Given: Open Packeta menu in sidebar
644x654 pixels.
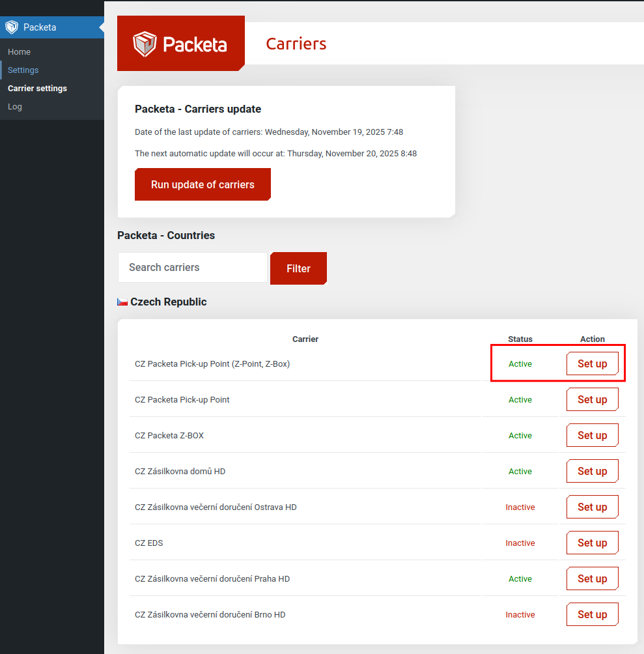Looking at the screenshot, I should [51, 27].
